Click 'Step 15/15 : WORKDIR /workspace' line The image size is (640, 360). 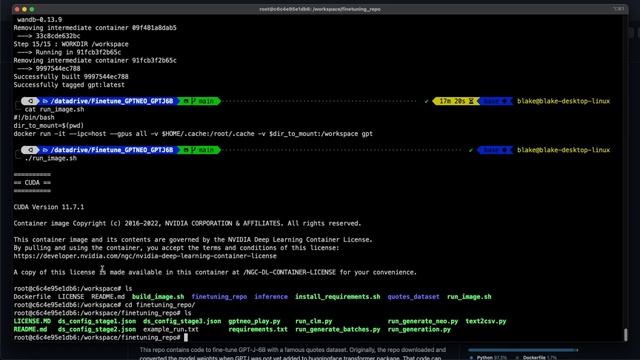click(x=71, y=44)
